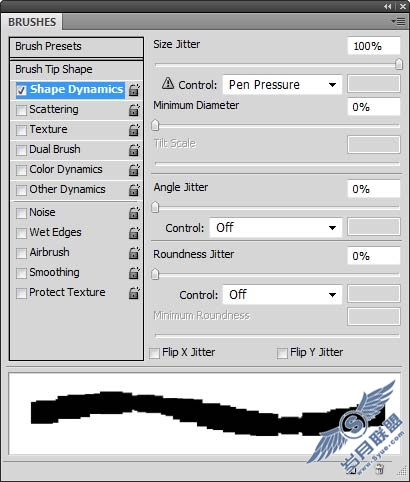Select the Other Dynamics label

coord(67,189)
